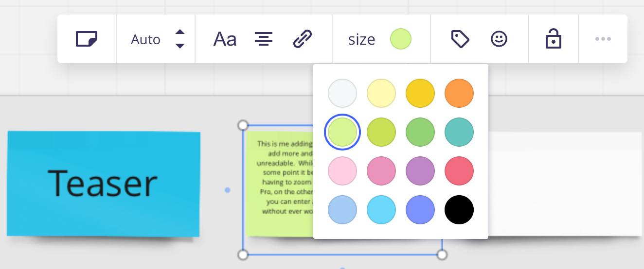The height and width of the screenshot is (269, 644).
Task: Pick the orange color swatch
Action: (459, 93)
